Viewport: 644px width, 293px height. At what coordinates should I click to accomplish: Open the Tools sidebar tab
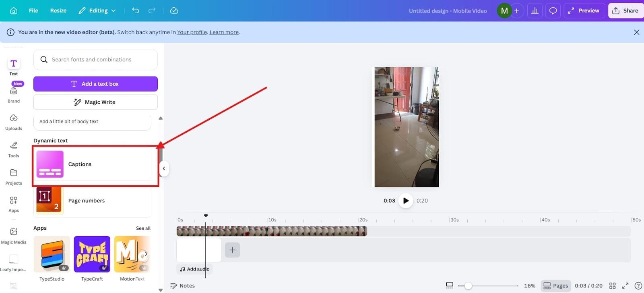[14, 150]
